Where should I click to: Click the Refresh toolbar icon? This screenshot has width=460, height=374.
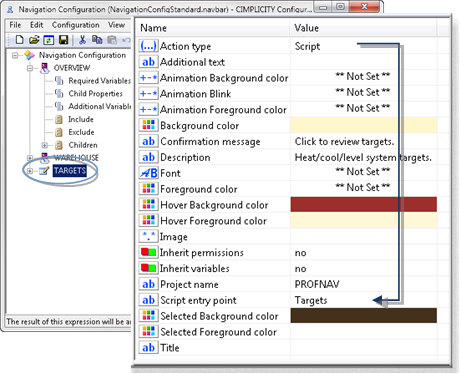pos(49,40)
